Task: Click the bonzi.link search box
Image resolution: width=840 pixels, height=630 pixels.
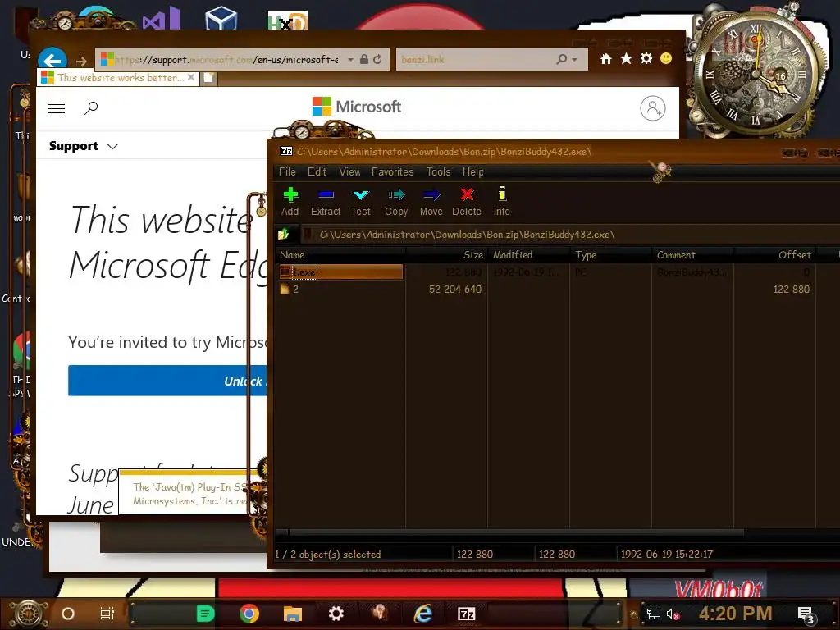Action: (x=474, y=59)
